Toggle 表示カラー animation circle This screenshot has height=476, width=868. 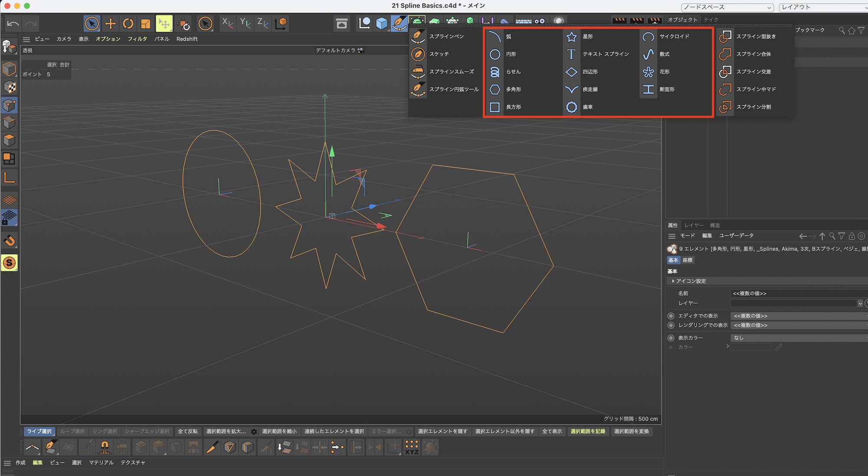tap(671, 338)
